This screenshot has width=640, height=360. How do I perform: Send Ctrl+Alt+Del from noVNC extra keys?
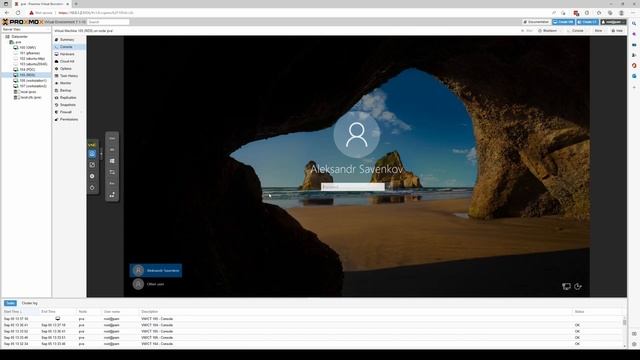[x=112, y=195]
